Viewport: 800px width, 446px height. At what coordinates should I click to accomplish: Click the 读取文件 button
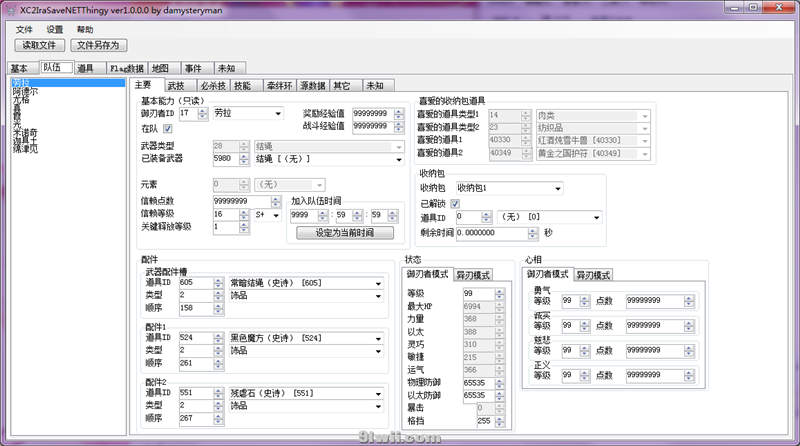tap(40, 45)
